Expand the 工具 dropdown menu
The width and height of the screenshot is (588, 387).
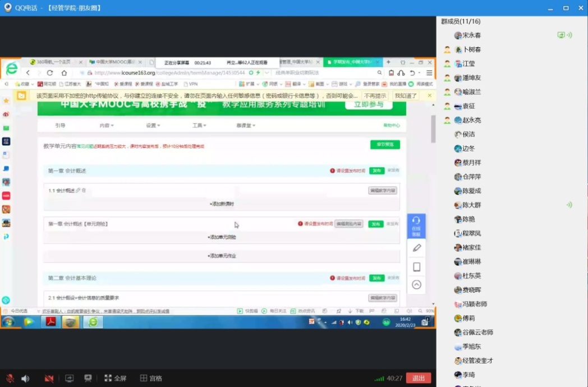pyautogui.click(x=199, y=126)
